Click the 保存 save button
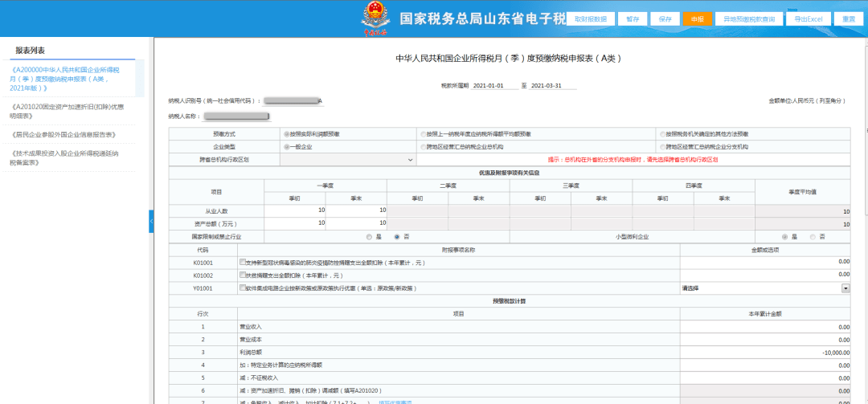This screenshot has width=868, height=404. pos(665,18)
